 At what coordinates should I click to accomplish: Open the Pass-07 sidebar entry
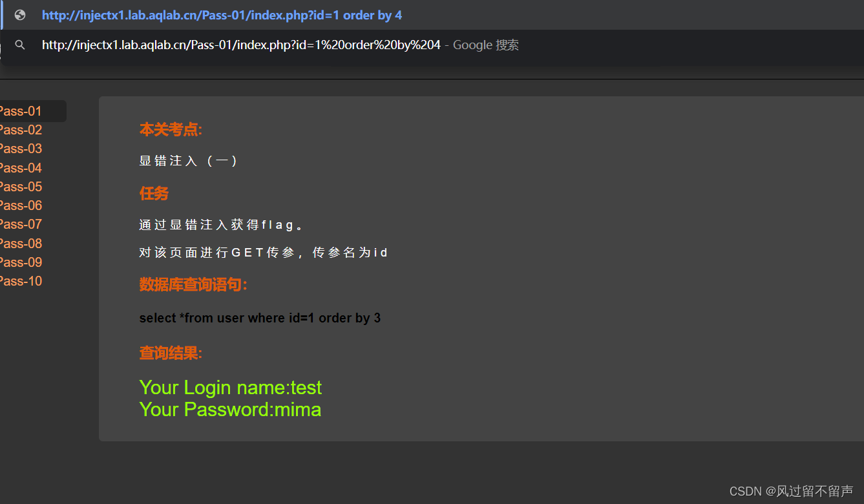coord(21,224)
